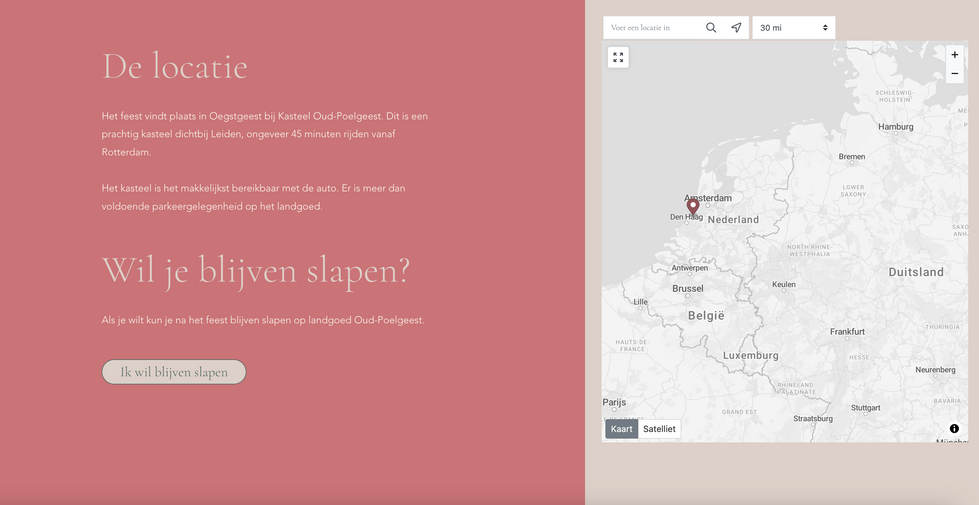The width and height of the screenshot is (979, 505).
Task: Click Frankfurt label on the map
Action: click(847, 331)
